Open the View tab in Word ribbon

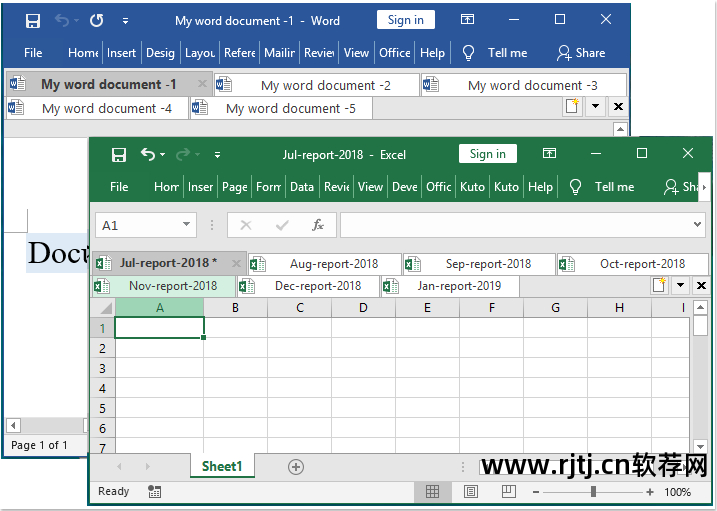pos(356,53)
